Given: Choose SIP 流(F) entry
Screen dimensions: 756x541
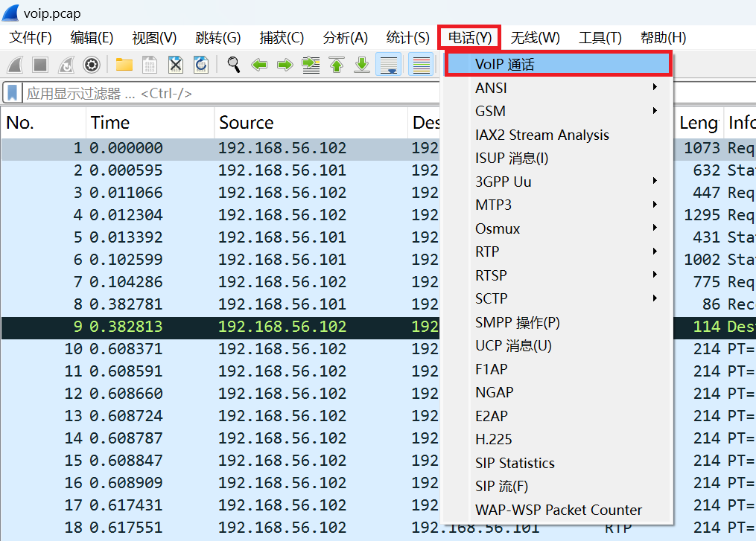Looking at the screenshot, I should point(558,486).
